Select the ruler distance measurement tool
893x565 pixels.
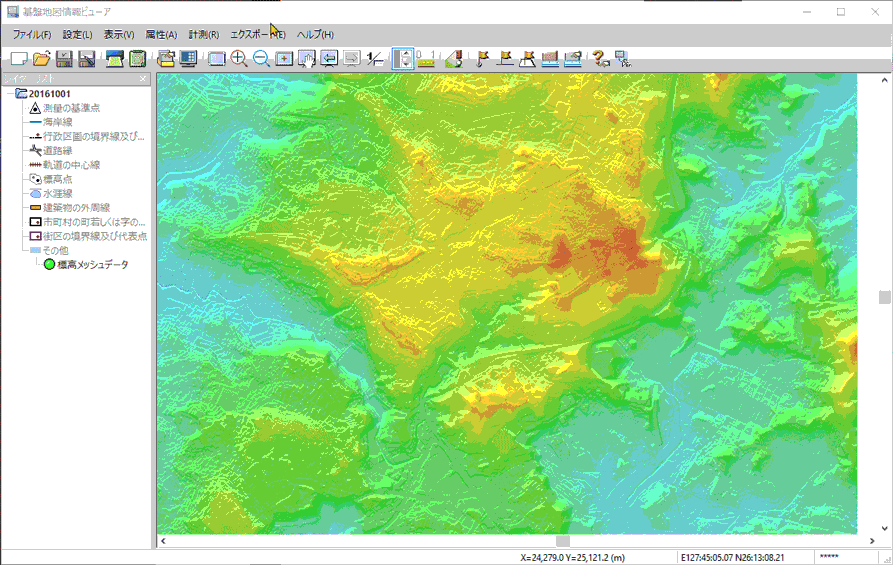click(426, 59)
